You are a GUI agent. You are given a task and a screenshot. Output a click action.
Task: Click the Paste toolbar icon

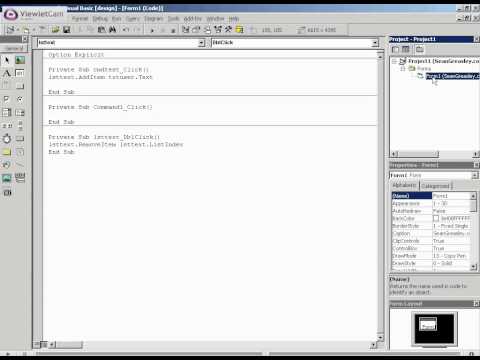coord(102,30)
